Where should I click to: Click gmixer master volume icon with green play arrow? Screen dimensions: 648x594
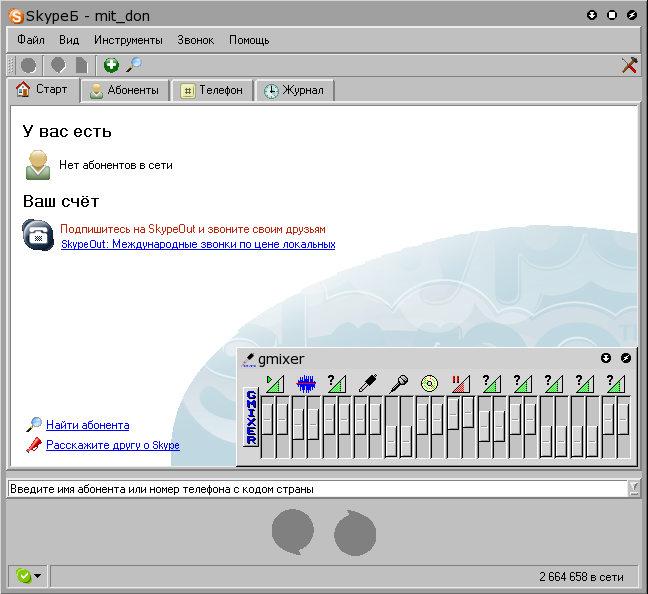[275, 383]
